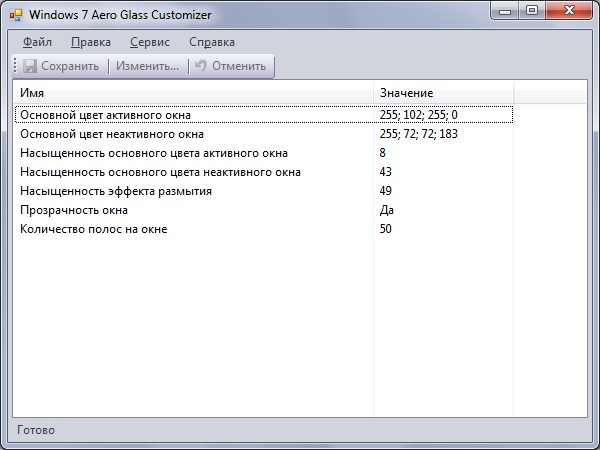Maximize the Aero Glass Customizer window
The height and width of the screenshot is (450, 600).
(x=532, y=11)
